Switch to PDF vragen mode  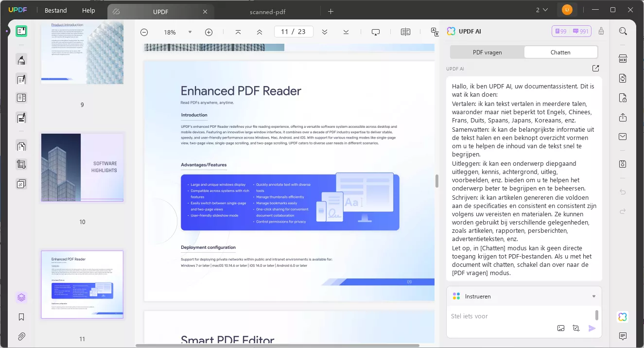487,52
